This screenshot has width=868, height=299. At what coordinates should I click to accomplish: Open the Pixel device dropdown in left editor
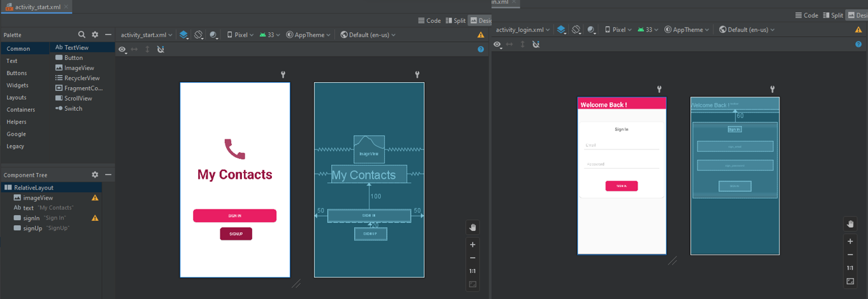[241, 35]
